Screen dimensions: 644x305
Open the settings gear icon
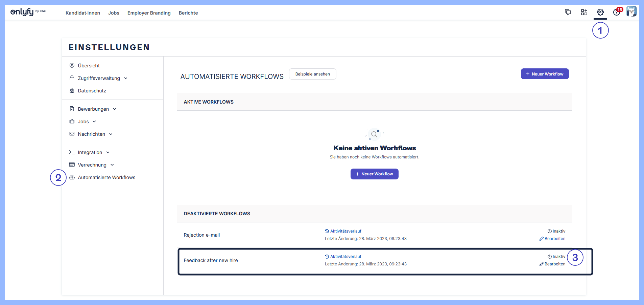coord(600,12)
